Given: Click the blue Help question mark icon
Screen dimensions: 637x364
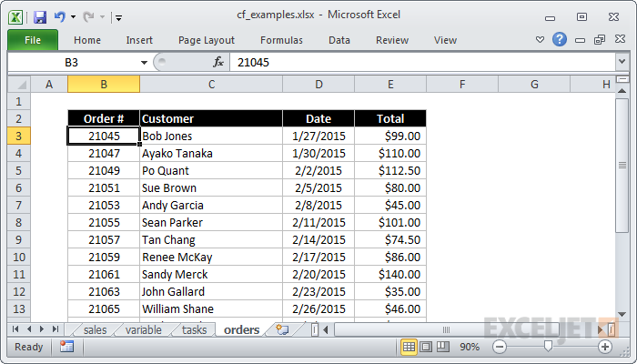Looking at the screenshot, I should [x=560, y=39].
